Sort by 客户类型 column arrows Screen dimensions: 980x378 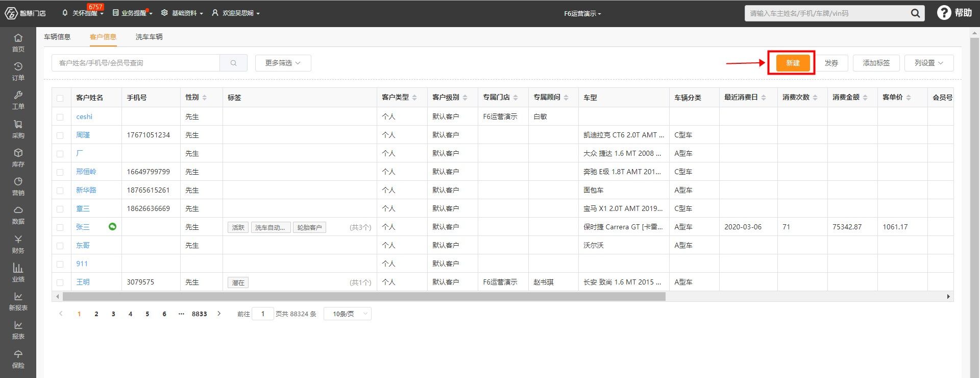click(414, 97)
